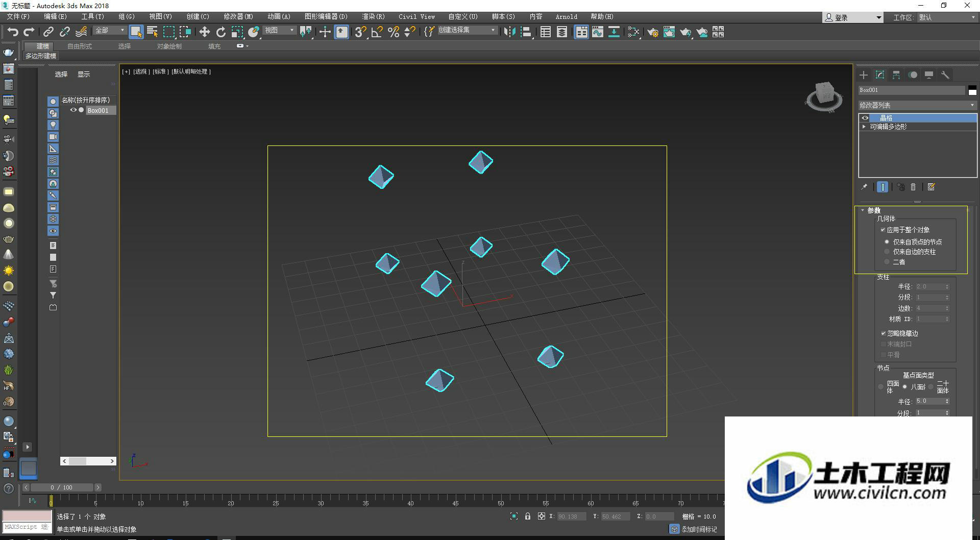The image size is (980, 540).
Task: Expand 可编辑多边形 stack entry
Action: click(x=864, y=127)
